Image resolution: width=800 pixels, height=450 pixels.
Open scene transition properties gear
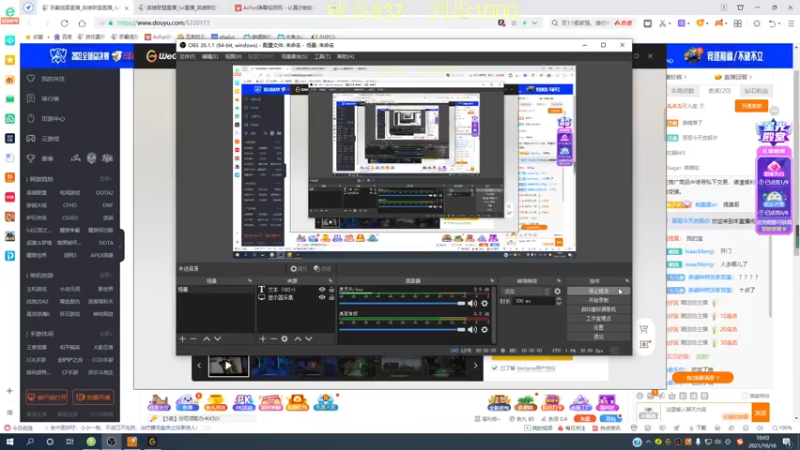pos(558,291)
